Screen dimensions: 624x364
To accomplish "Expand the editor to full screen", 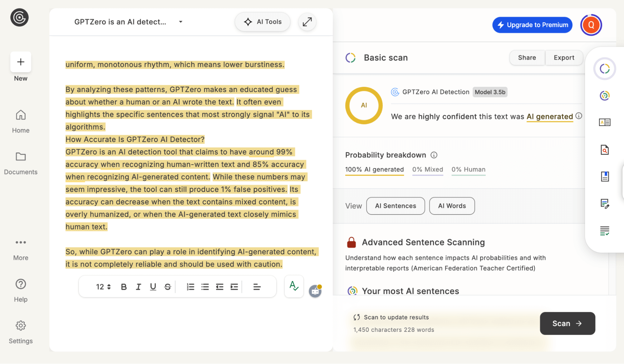I will [307, 22].
